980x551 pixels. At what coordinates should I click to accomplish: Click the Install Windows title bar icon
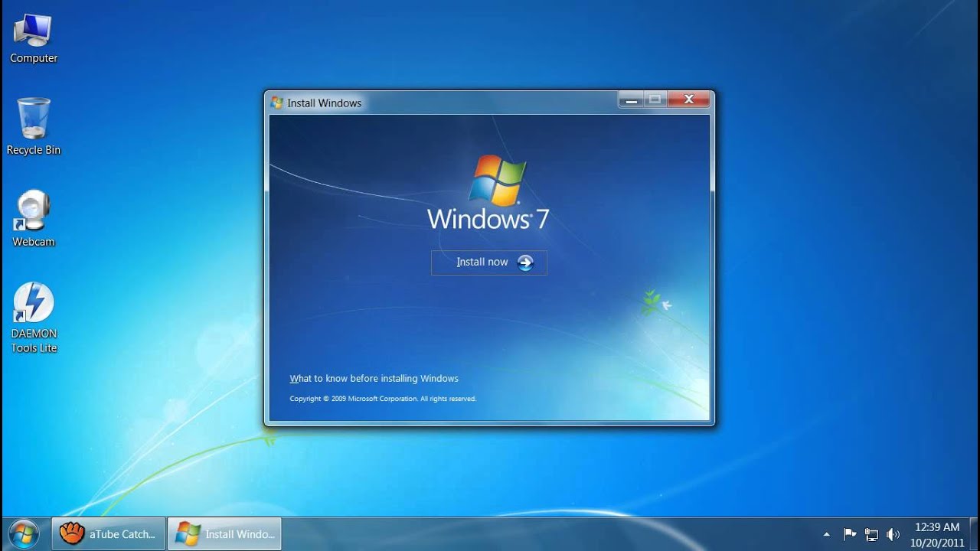click(277, 103)
